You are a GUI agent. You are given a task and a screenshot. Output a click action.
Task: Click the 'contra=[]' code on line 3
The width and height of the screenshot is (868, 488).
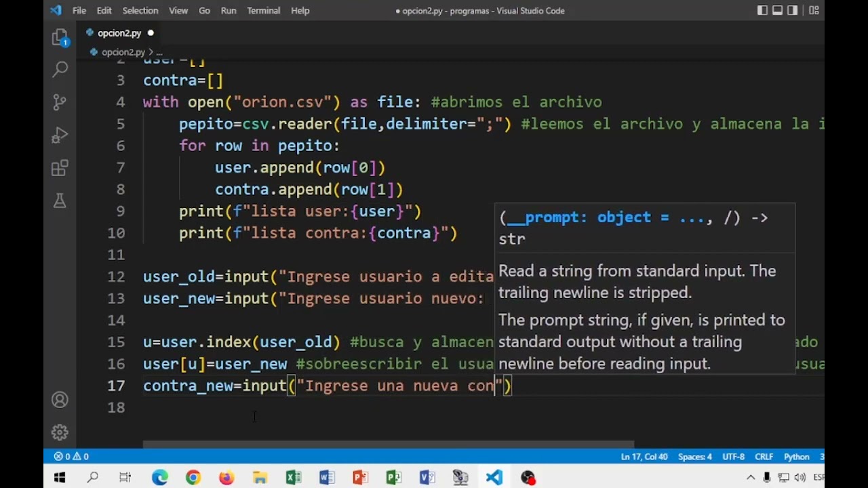pyautogui.click(x=183, y=80)
